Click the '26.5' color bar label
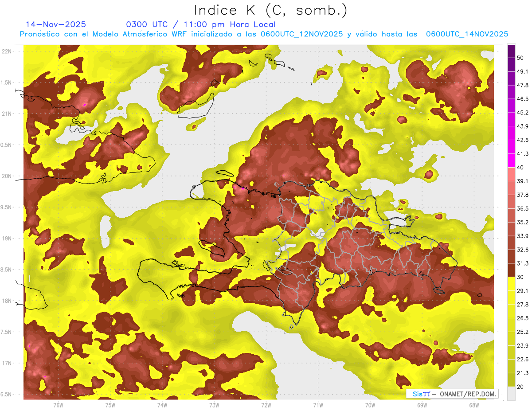The image size is (532, 411). pos(522,318)
